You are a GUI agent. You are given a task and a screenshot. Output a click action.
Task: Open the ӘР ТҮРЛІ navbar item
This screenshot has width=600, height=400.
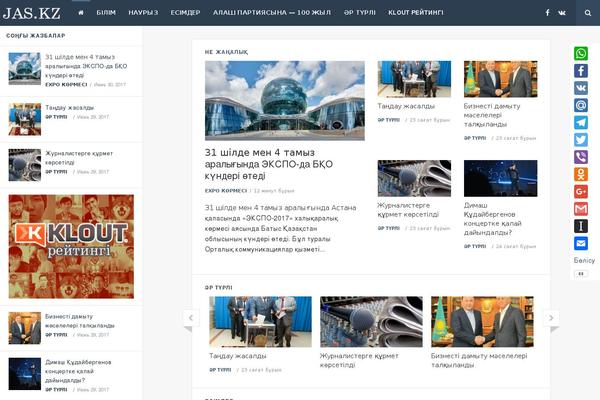tap(360, 13)
